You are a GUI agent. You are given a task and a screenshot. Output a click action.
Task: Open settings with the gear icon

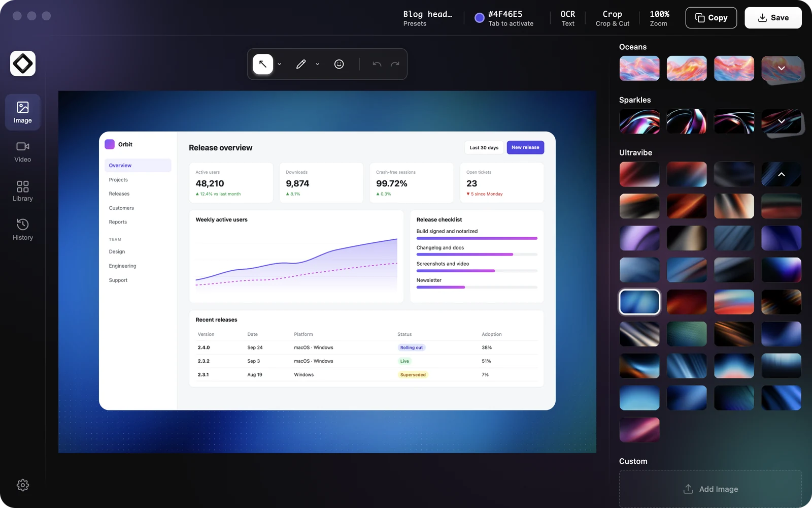(23, 485)
